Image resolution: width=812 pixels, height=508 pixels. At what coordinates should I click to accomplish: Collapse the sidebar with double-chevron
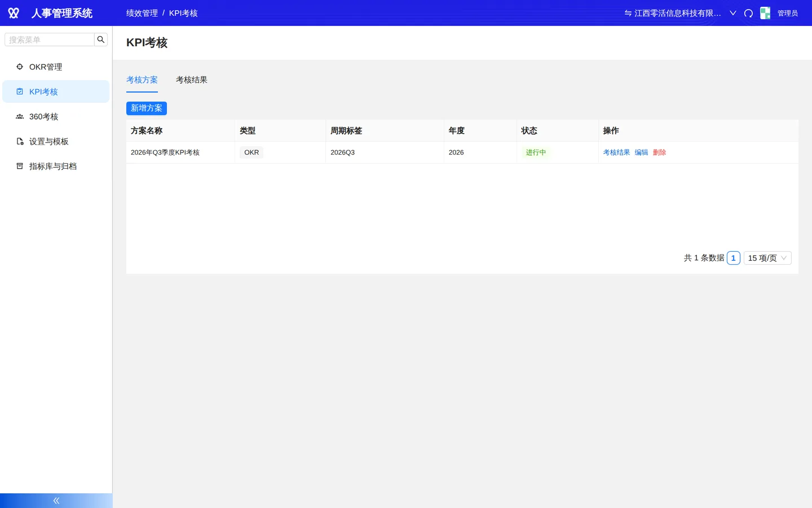click(56, 501)
